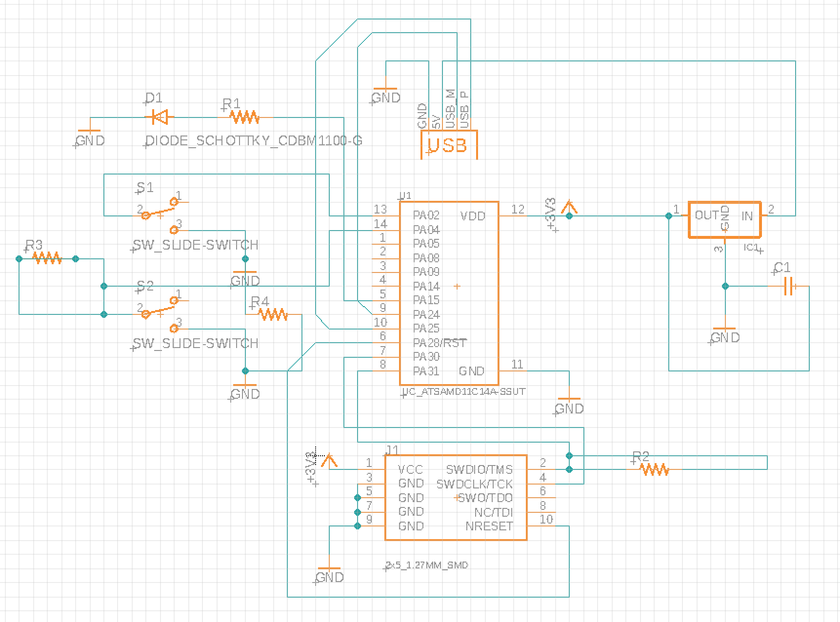The image size is (840, 622).
Task: Click the VDD pin label on U1
Action: [473, 215]
